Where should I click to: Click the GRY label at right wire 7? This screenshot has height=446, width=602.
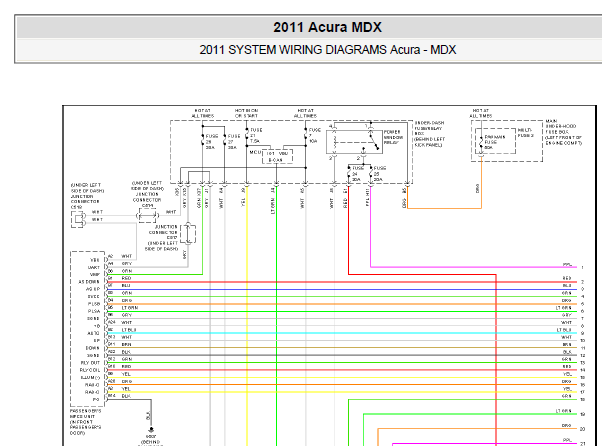pos(567,315)
